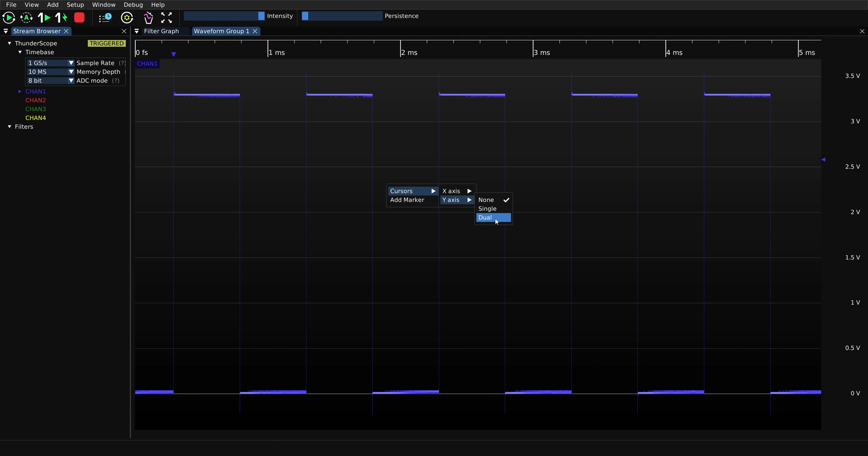Open the history clock icon
Screen dimensions: 868x456
(105, 18)
